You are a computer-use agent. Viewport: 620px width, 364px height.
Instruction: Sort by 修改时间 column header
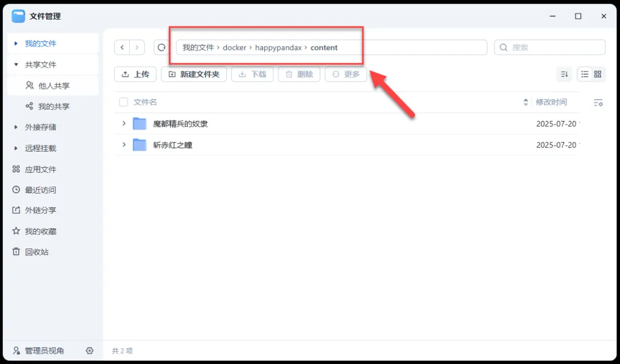(551, 102)
